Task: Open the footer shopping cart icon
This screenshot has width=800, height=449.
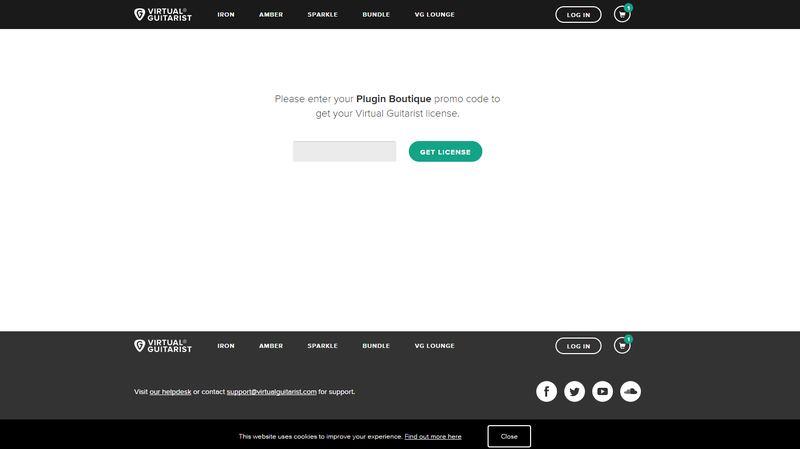Action: [x=622, y=345]
